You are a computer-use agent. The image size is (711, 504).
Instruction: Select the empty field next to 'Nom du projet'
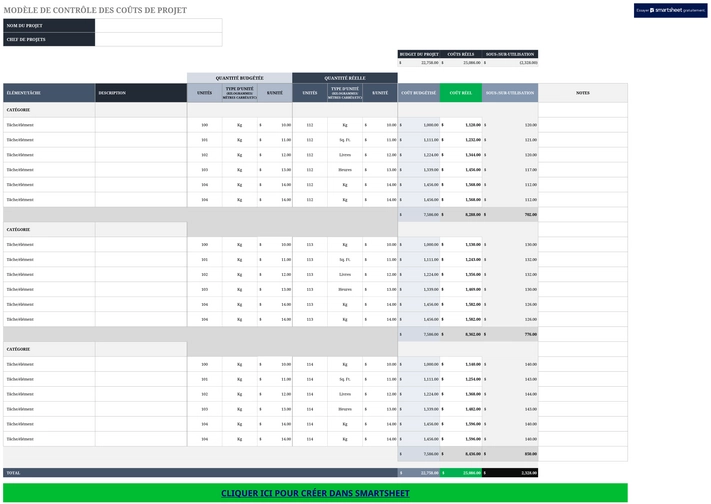click(x=159, y=25)
